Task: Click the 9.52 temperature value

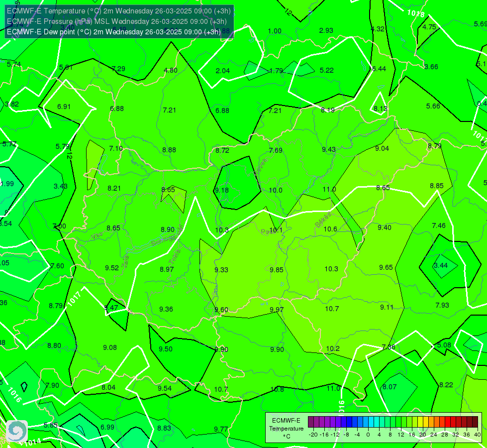Action: click(x=112, y=268)
